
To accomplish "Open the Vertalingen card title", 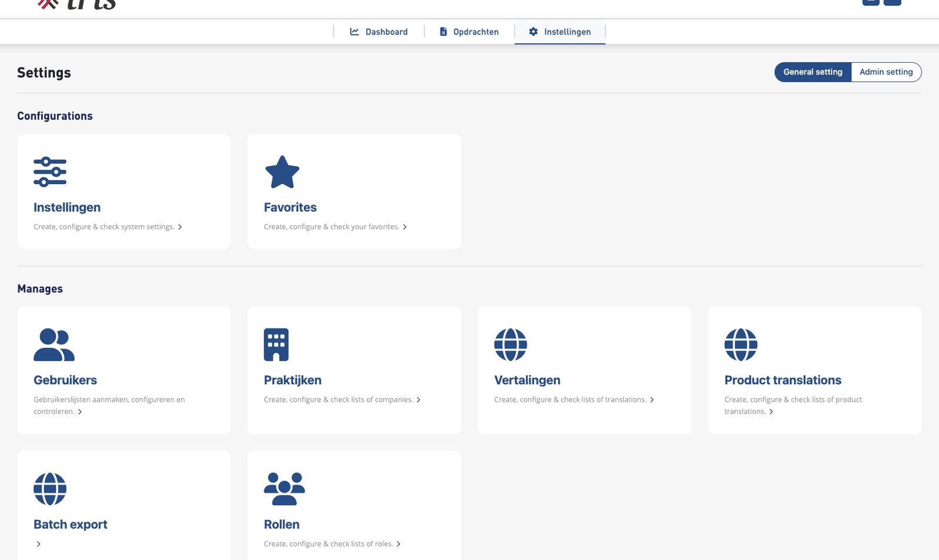I will pyautogui.click(x=527, y=380).
